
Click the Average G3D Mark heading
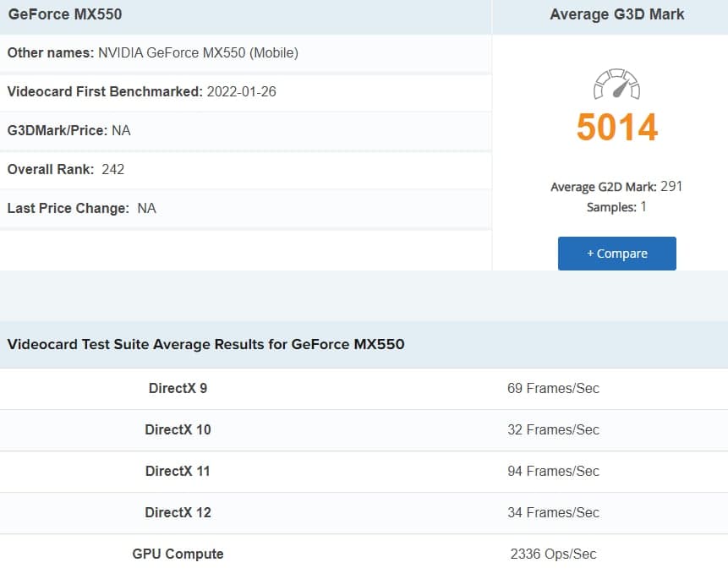[616, 14]
